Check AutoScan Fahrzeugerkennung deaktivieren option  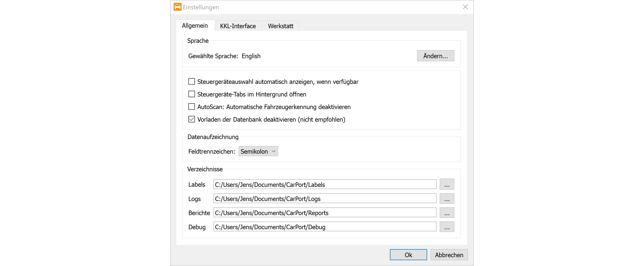coord(192,107)
